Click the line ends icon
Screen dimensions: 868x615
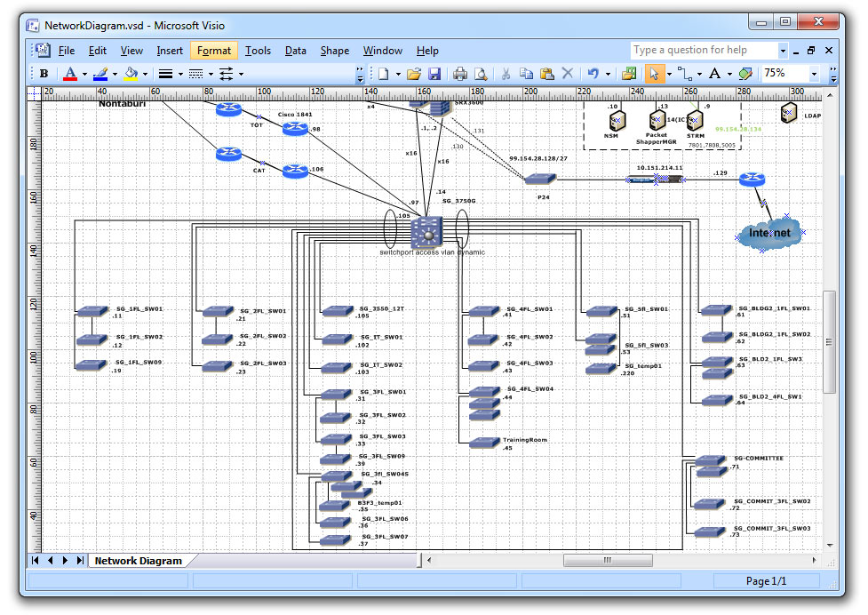pos(227,74)
